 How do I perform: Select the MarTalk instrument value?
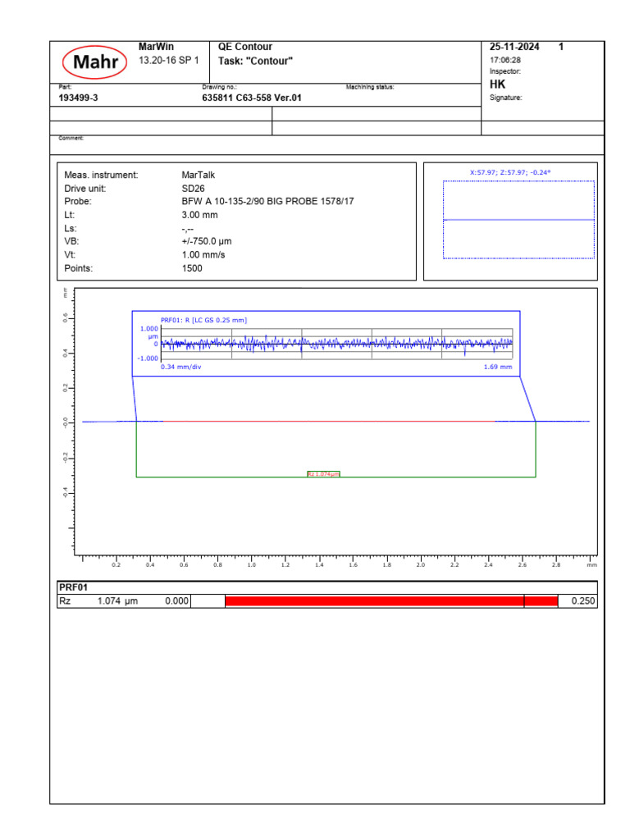(x=199, y=176)
